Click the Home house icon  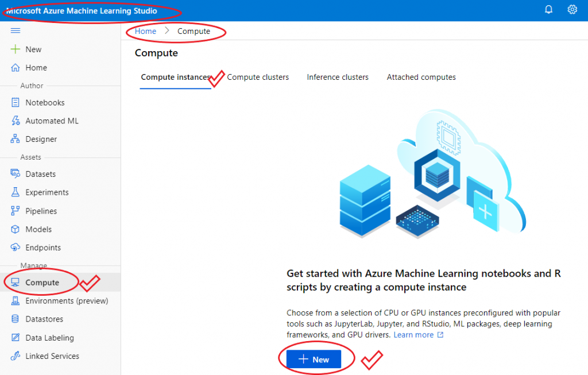click(16, 68)
